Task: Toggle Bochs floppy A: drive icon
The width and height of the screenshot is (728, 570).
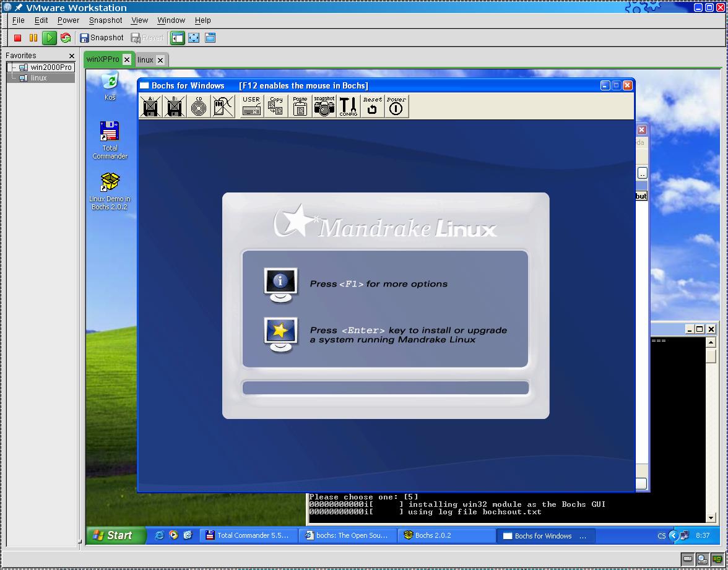Action: (150, 106)
